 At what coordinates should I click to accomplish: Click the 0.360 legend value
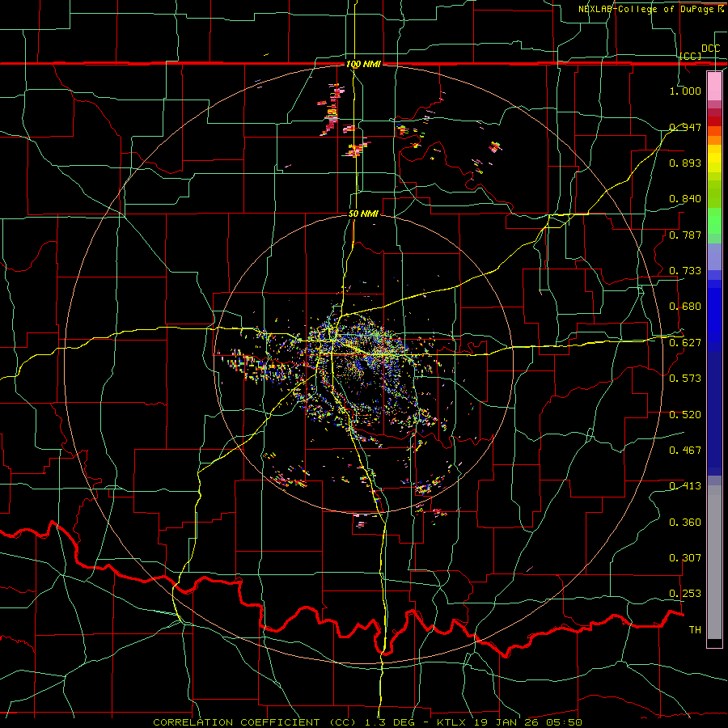pyautogui.click(x=685, y=523)
